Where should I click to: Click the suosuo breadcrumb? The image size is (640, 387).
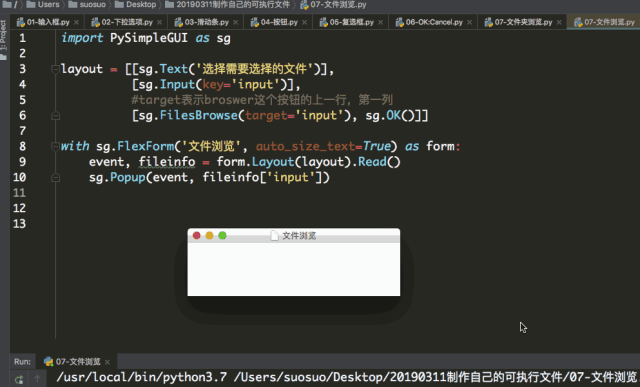87,4
